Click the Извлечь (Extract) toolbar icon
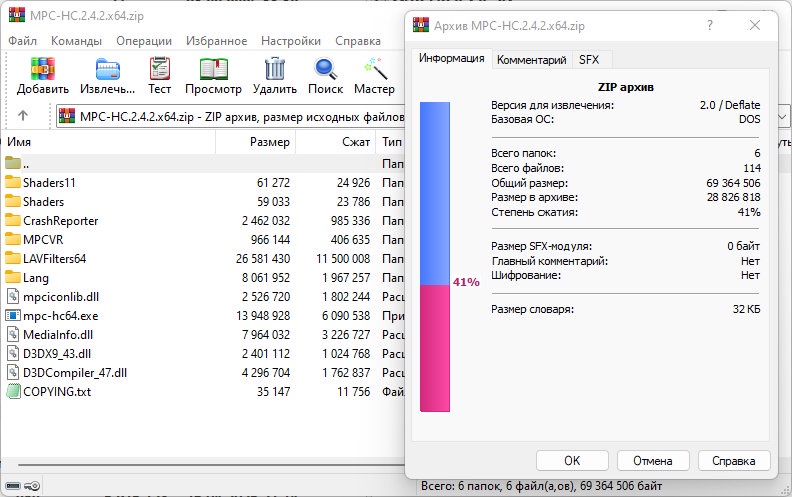 (108, 69)
